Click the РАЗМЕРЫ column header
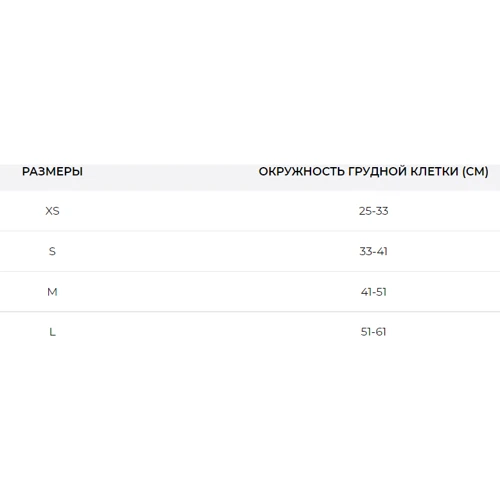 coord(52,171)
